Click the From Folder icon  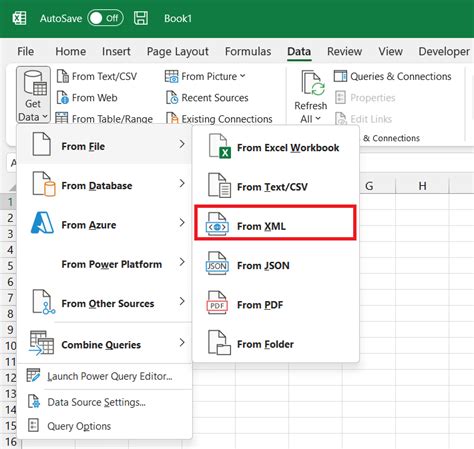pyautogui.click(x=219, y=342)
